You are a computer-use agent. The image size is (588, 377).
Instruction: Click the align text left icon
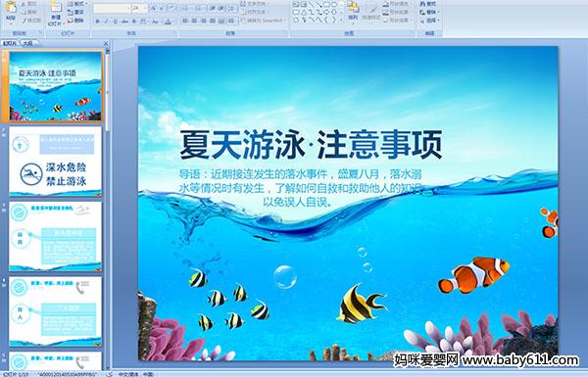[185, 21]
